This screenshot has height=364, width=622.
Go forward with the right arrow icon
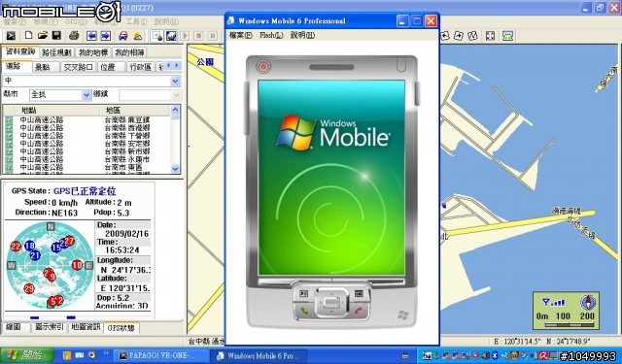click(106, 36)
